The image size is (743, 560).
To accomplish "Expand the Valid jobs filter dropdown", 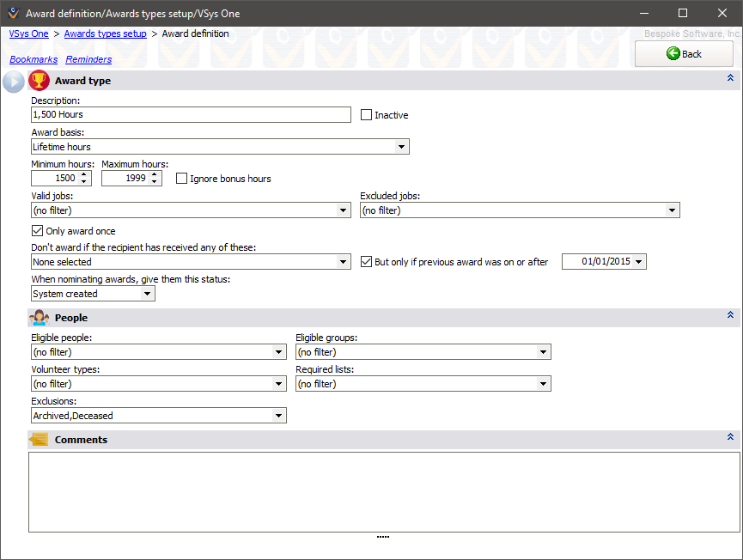I will tap(343, 210).
